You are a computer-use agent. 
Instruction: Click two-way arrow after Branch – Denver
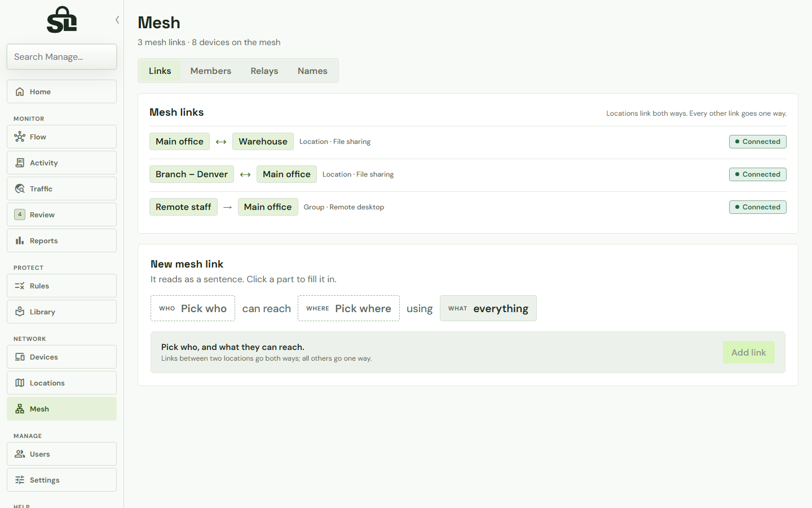tap(245, 174)
